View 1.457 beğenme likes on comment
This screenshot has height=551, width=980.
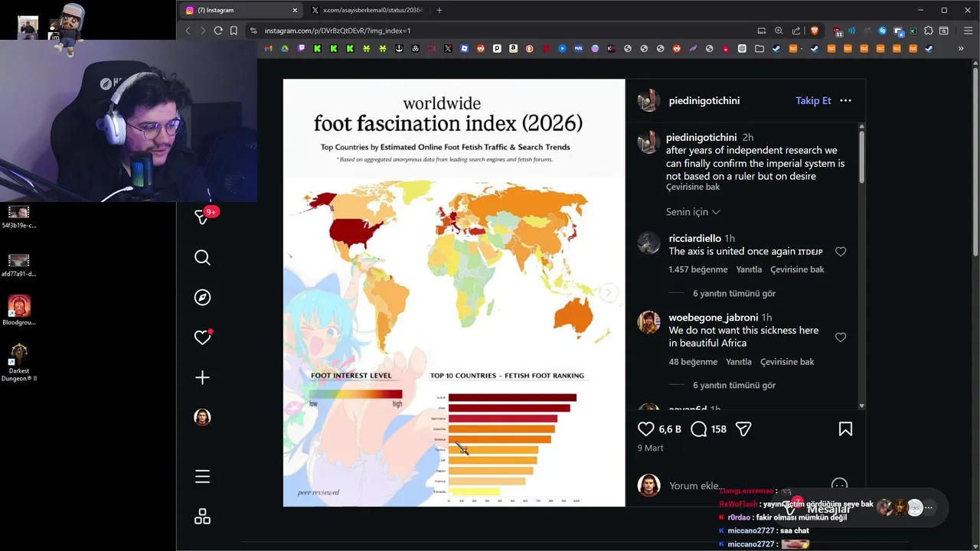[698, 269]
